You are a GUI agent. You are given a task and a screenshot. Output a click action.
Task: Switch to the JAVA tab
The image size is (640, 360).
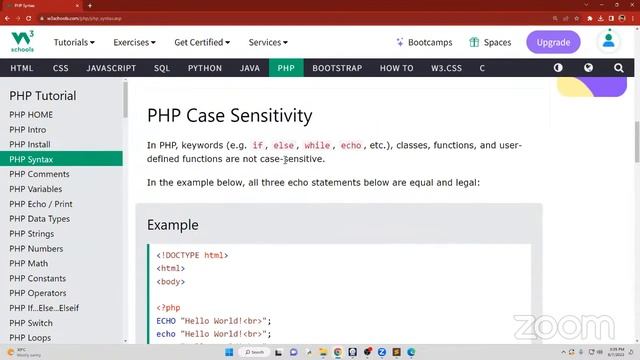[x=250, y=68]
